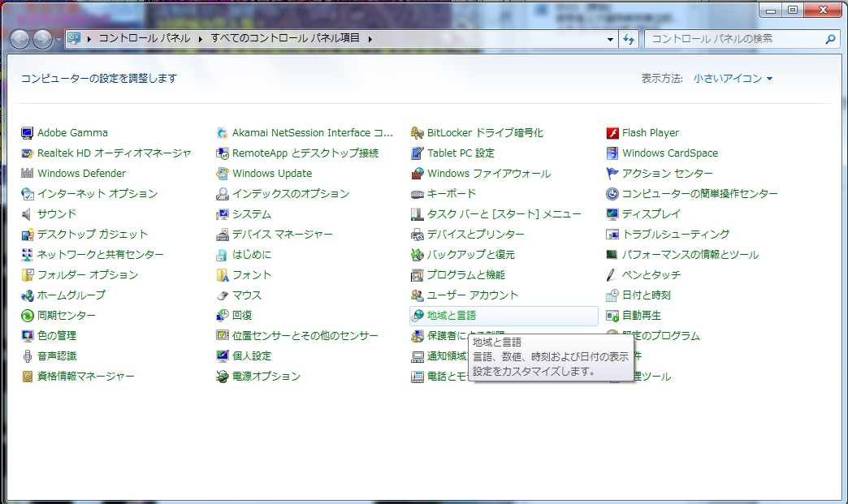Viewport: 848px width, 504px height.
Task: Open the パフォーマンスの情報とツール link
Action: coord(690,254)
